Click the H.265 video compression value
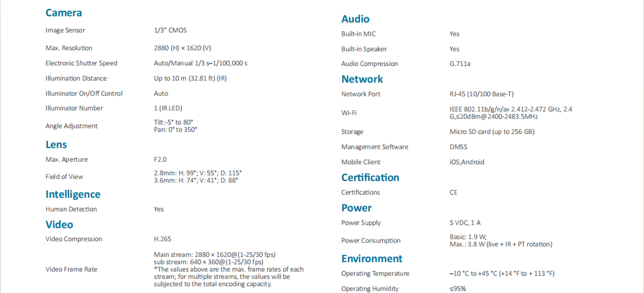The width and height of the screenshot is (644, 293). click(x=163, y=239)
